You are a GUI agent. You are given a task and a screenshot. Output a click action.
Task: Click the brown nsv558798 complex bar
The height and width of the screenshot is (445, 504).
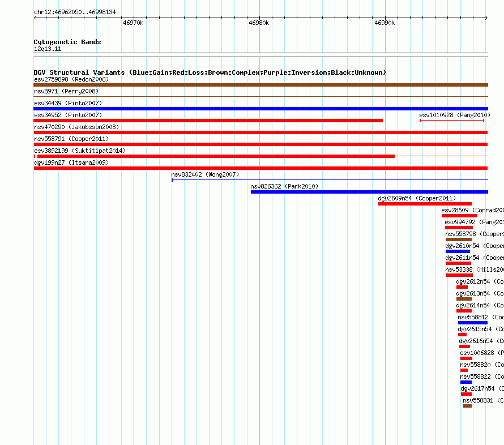pos(458,239)
